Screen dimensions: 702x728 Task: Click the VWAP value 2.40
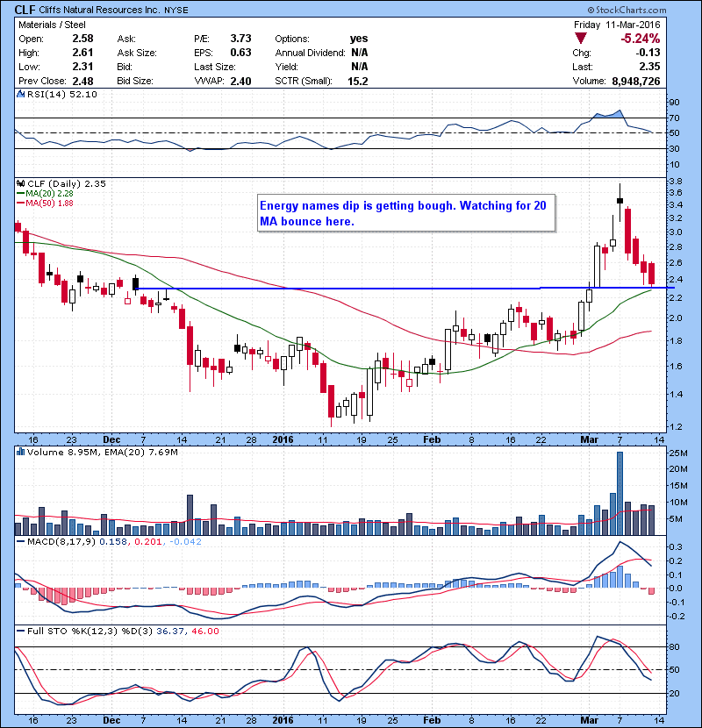coord(240,82)
